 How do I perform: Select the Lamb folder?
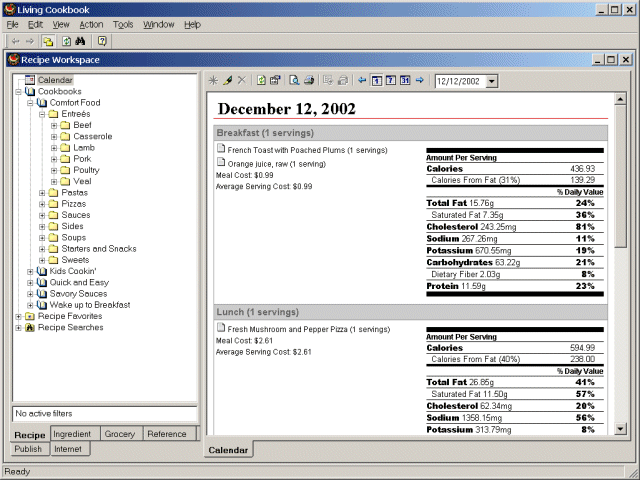point(84,148)
